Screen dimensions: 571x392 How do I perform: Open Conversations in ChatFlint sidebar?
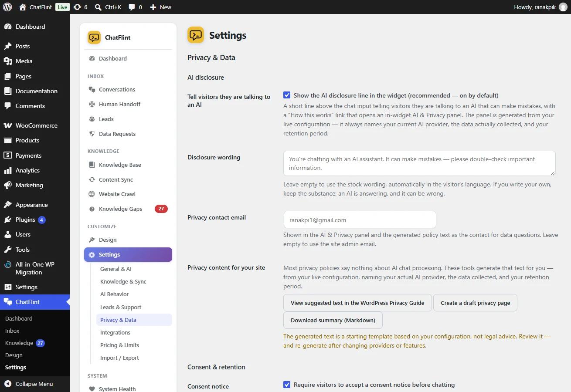point(128,89)
